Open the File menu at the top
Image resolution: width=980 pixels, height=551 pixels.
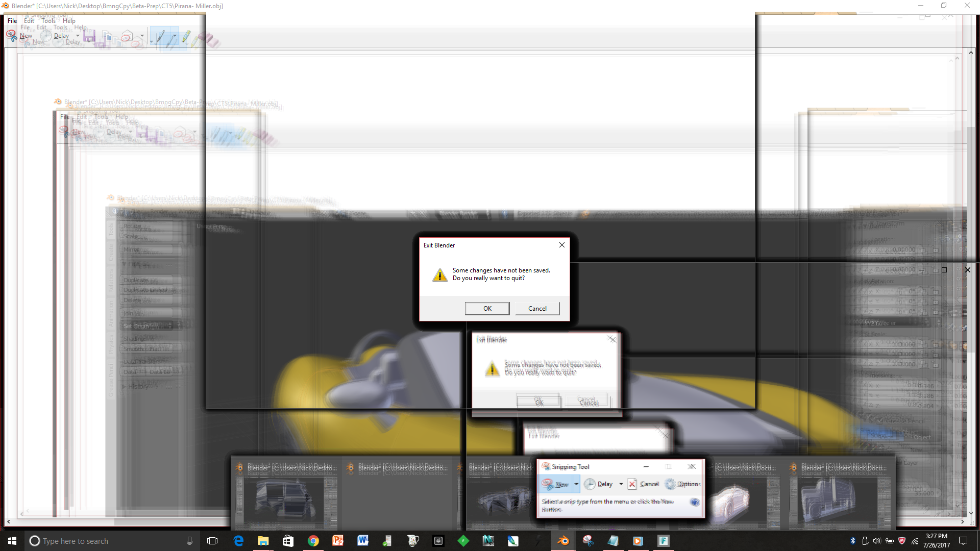[12, 21]
